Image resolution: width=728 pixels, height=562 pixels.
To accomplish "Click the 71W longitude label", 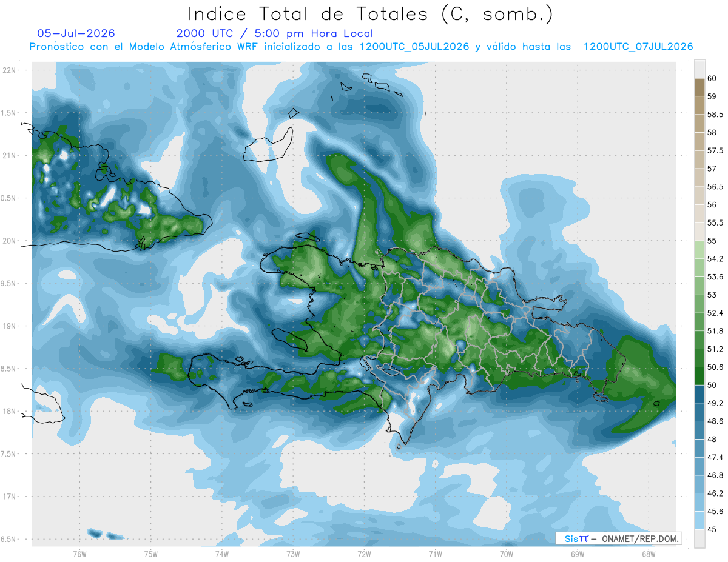I will (435, 554).
